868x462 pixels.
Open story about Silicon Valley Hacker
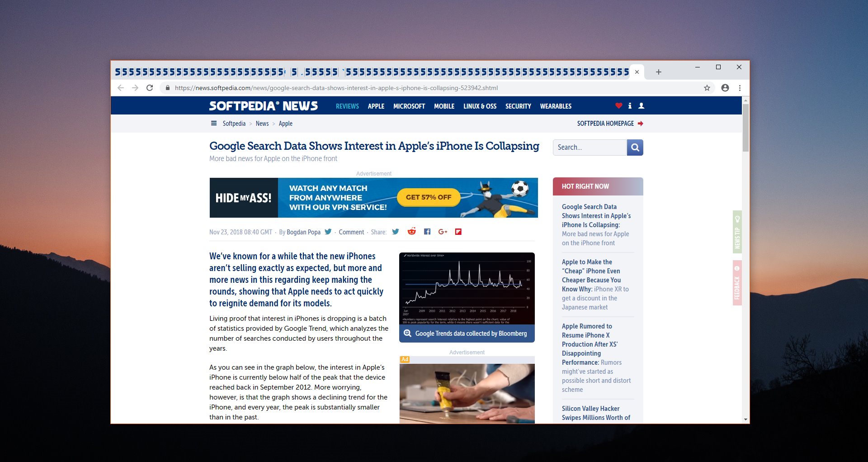pos(596,413)
